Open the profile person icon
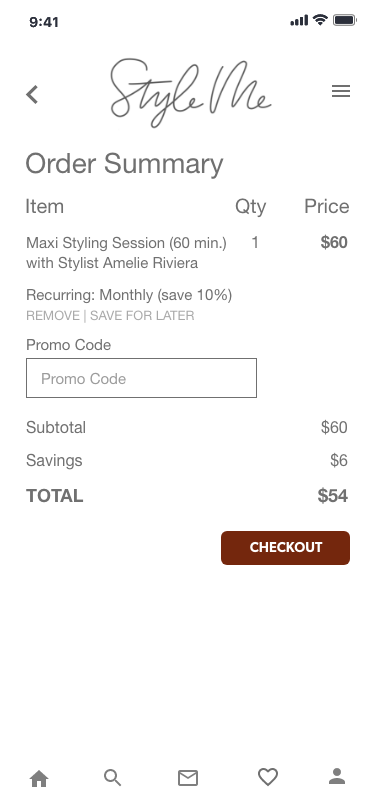The image size is (375, 812). click(x=337, y=776)
